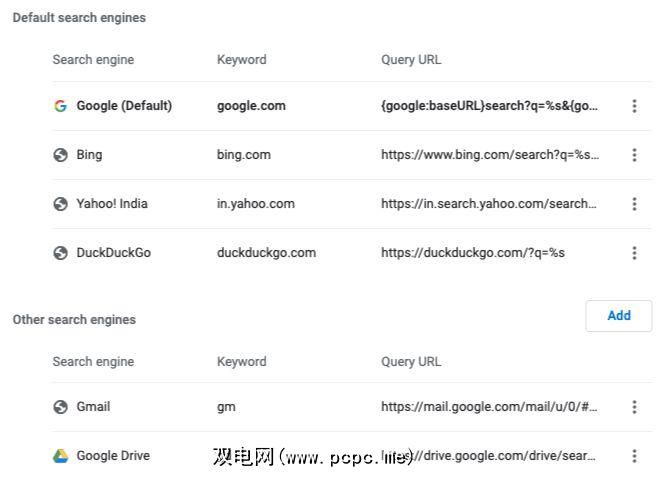Screen dimensions: 670x480
Task: Click the duckduckgo.com keyword
Action: [x=266, y=253]
